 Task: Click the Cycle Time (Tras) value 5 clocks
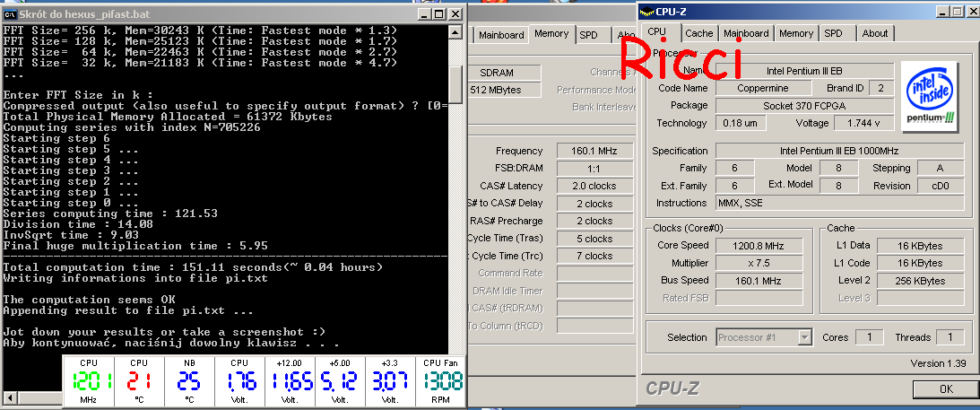pos(594,239)
